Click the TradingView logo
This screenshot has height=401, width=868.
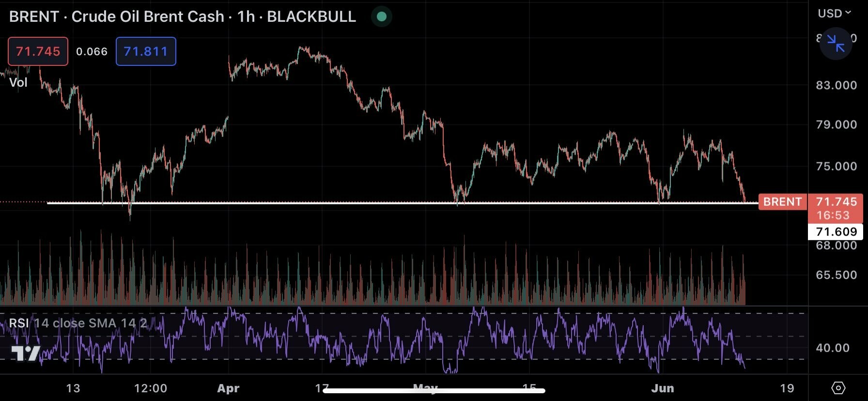(26, 353)
